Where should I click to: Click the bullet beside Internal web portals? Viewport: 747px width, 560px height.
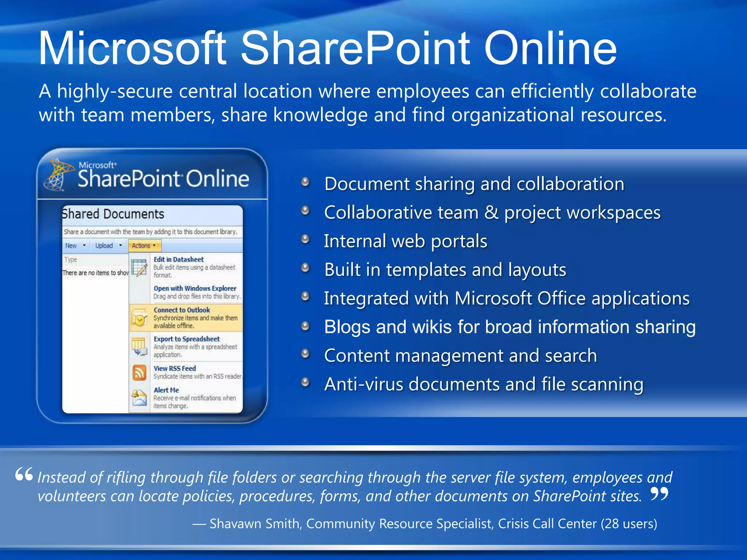click(305, 239)
